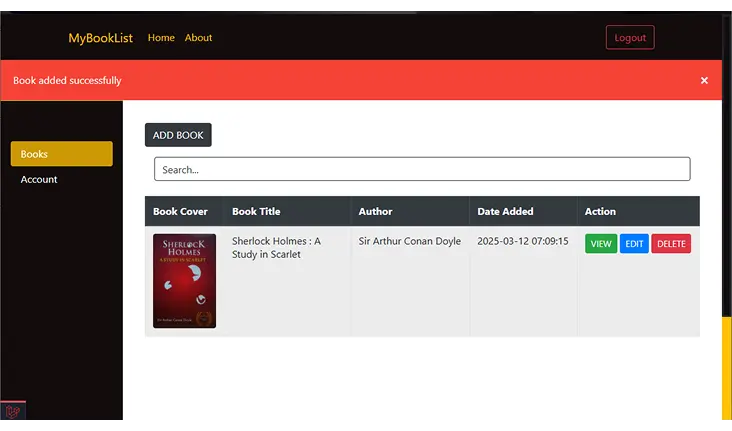732x431 pixels.
Task: View the Sherlock Holmes book details
Action: point(601,244)
